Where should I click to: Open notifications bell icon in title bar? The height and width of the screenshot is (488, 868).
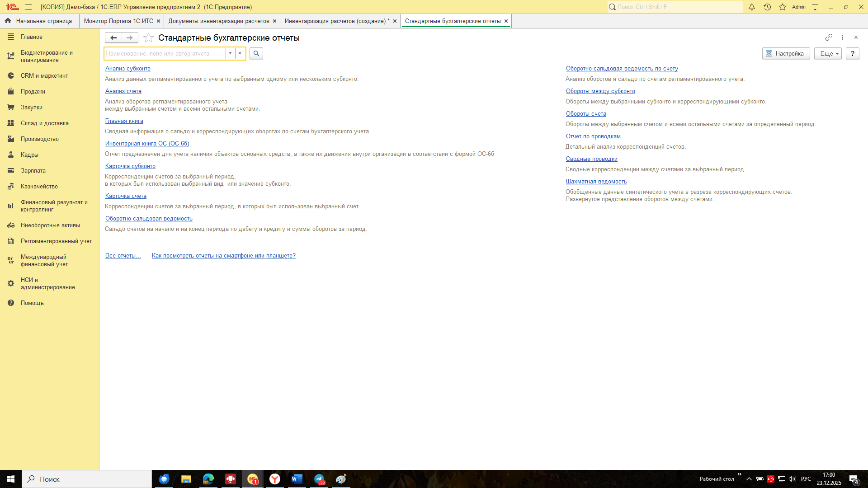(x=752, y=7)
